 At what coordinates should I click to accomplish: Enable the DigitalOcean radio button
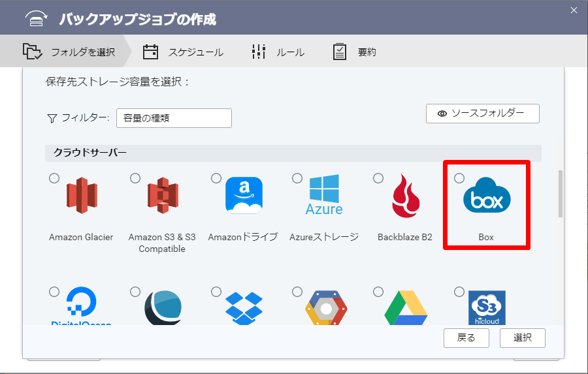point(54,292)
